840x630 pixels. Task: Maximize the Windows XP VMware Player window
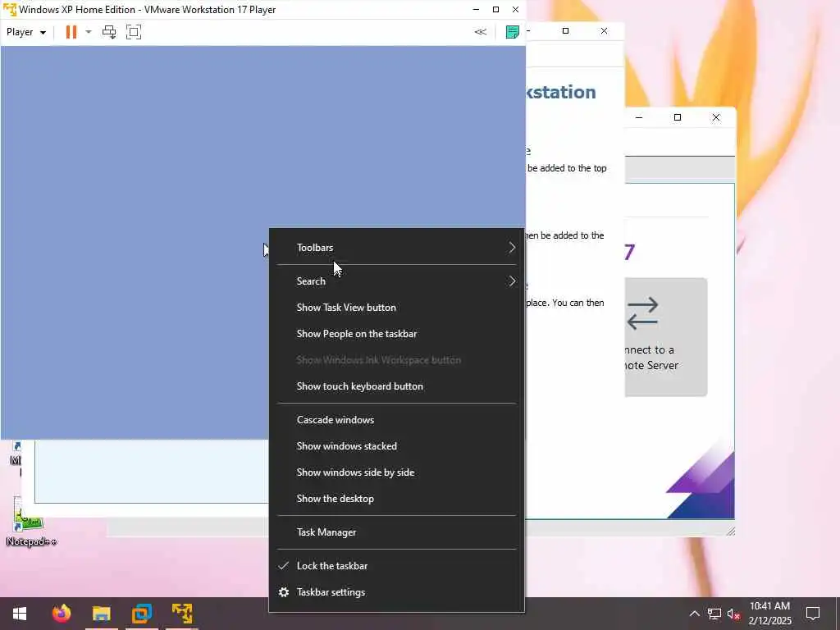coord(495,10)
